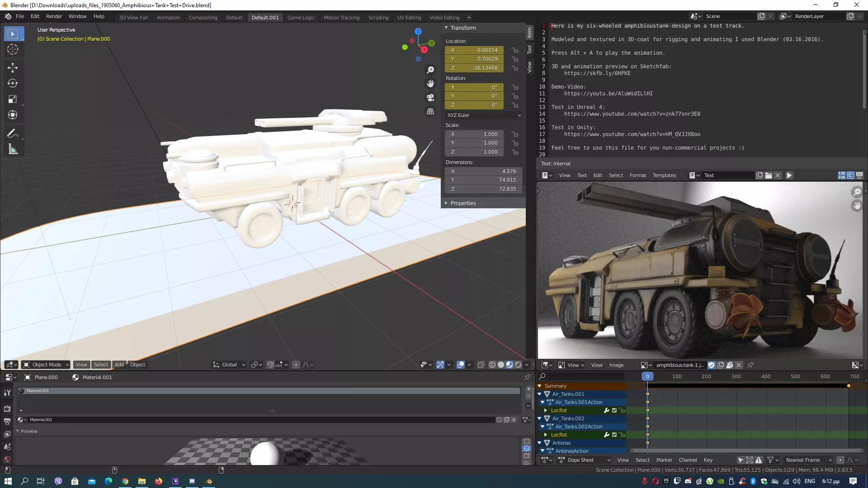Open the Tool properties tab
The width and height of the screenshot is (868, 488).
pyautogui.click(x=7, y=393)
